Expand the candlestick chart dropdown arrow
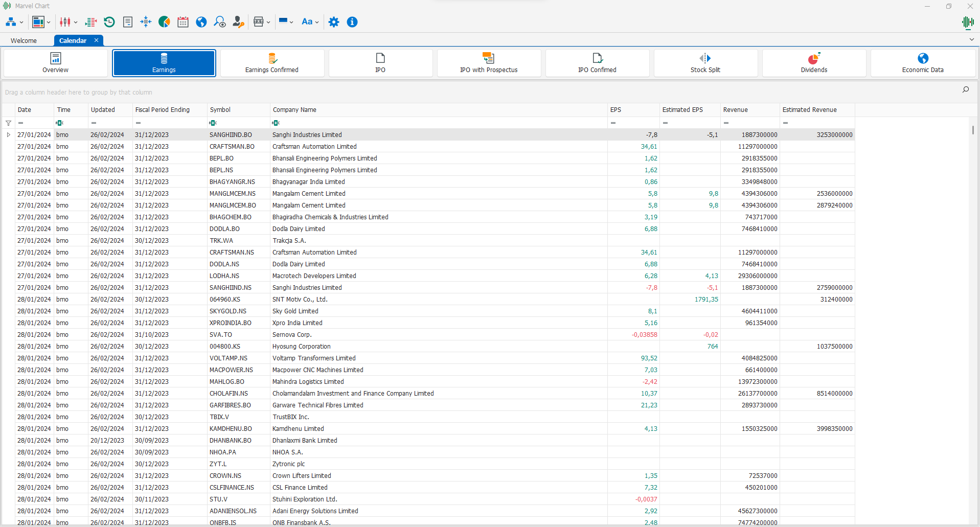Screen dimensions: 980x527 [76, 22]
